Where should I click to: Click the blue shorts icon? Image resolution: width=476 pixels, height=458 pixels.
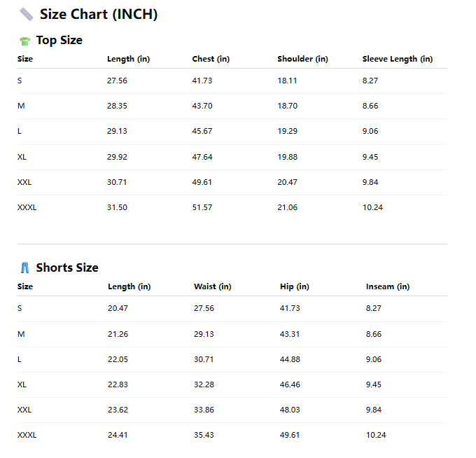click(x=25, y=268)
